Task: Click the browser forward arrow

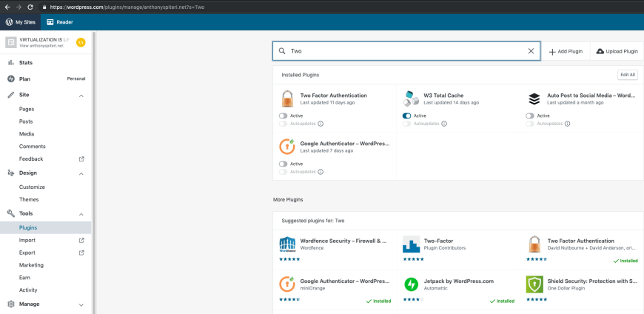Action: tap(19, 7)
